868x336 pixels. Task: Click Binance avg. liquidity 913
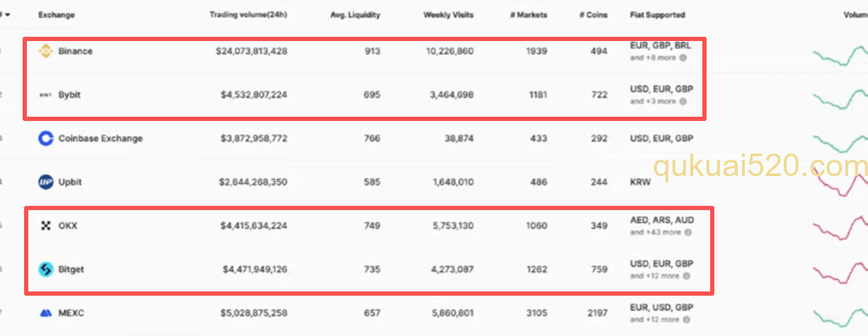pos(372,51)
